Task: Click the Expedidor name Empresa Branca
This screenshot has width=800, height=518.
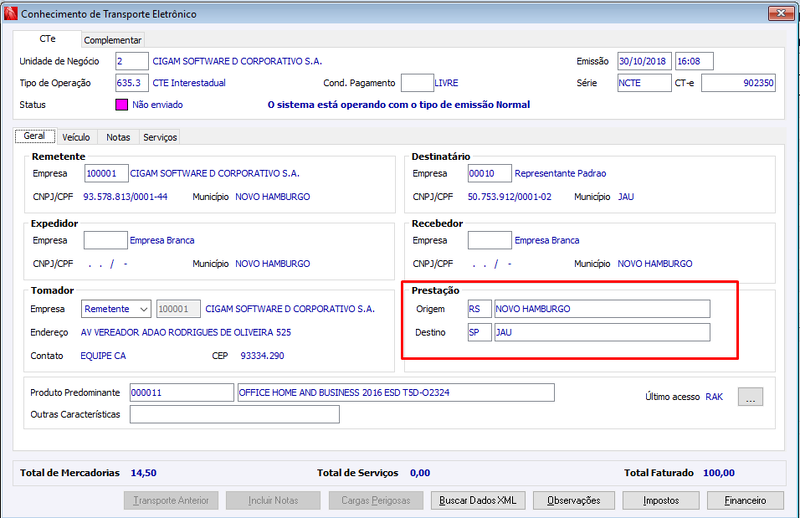Action: point(162,240)
